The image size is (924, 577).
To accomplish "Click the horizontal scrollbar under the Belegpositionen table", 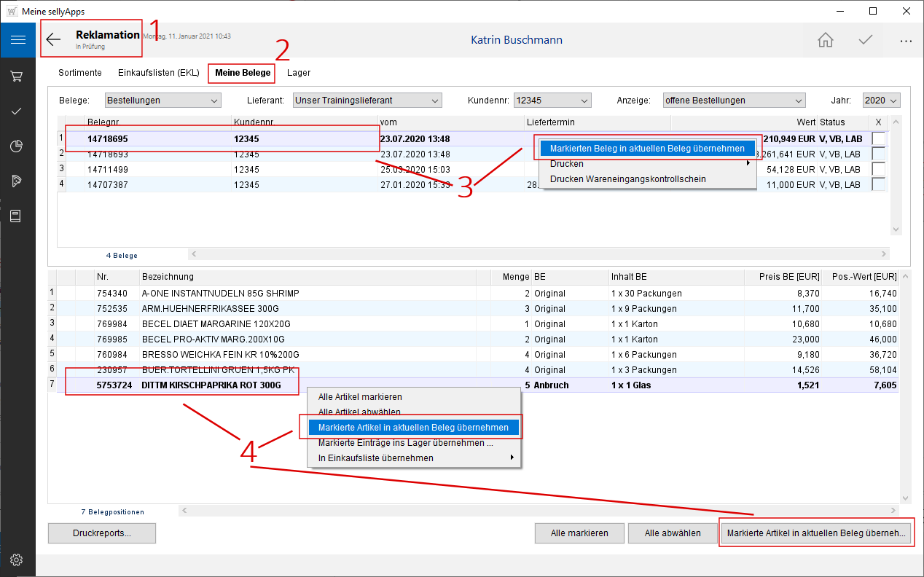I will pos(539,511).
